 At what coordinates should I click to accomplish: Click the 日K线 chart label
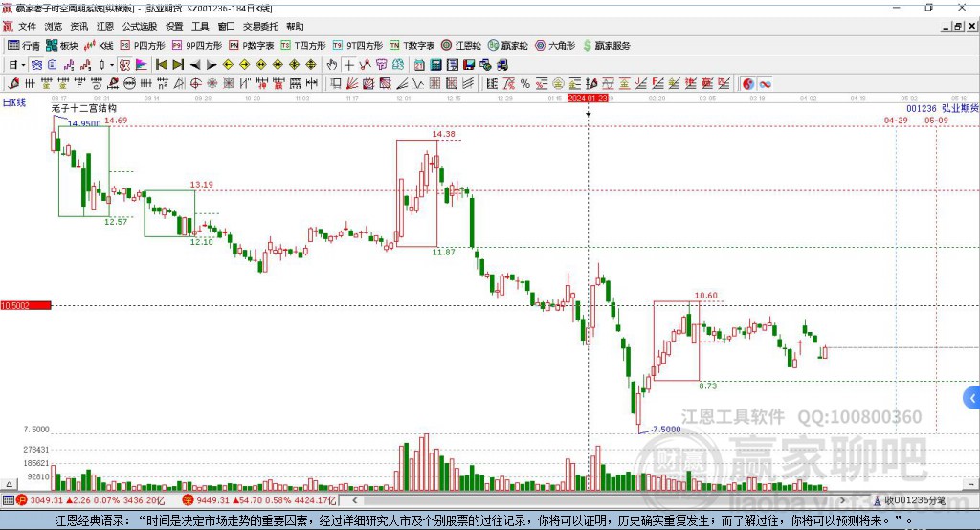click(x=14, y=102)
